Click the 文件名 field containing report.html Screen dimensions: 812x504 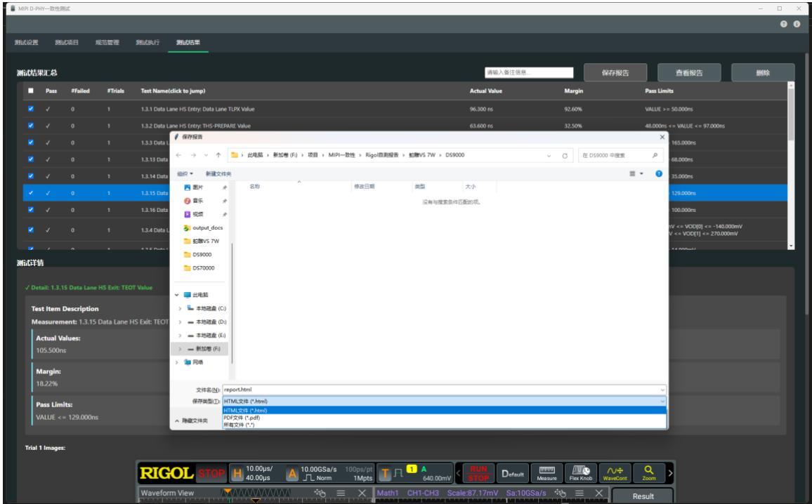click(x=445, y=390)
